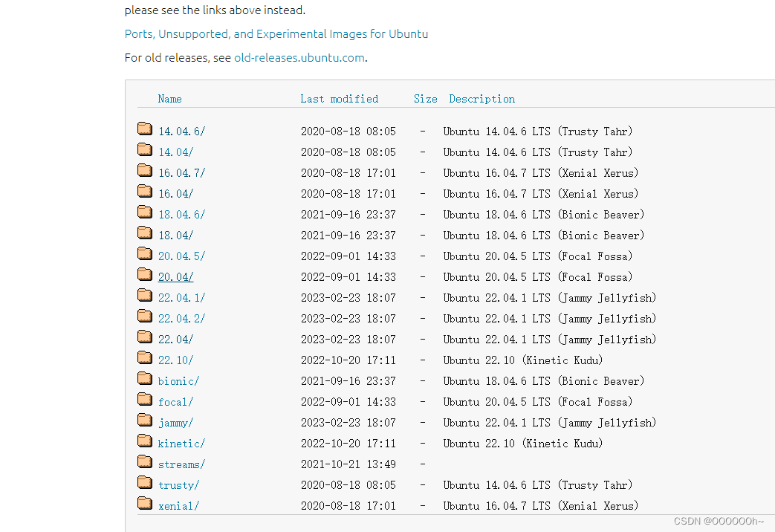Click the folder icon beside 22.10/

click(x=145, y=358)
